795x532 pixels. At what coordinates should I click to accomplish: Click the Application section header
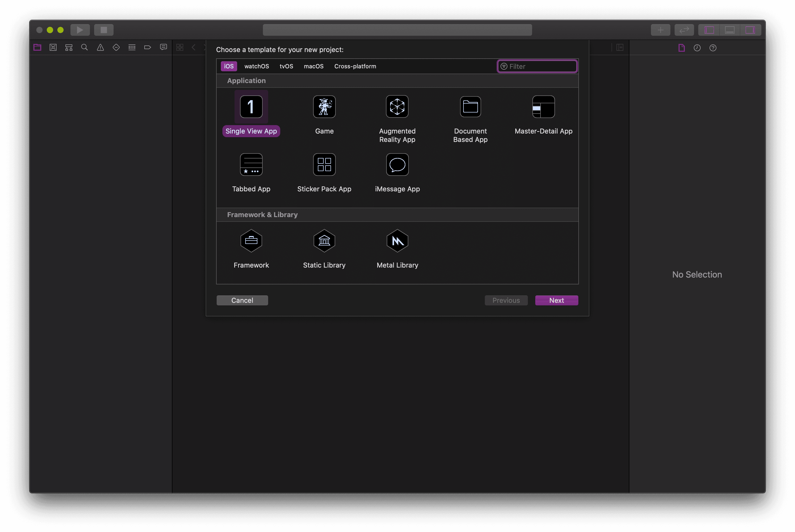coord(397,81)
